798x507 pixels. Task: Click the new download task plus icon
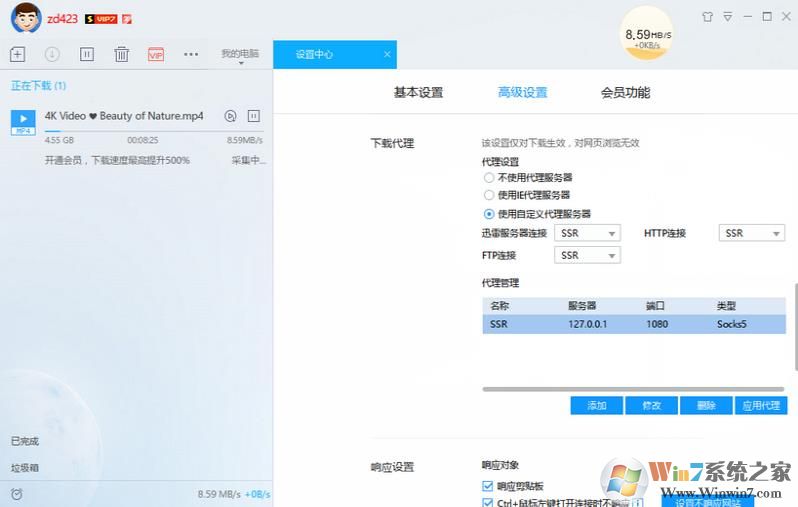coord(17,54)
